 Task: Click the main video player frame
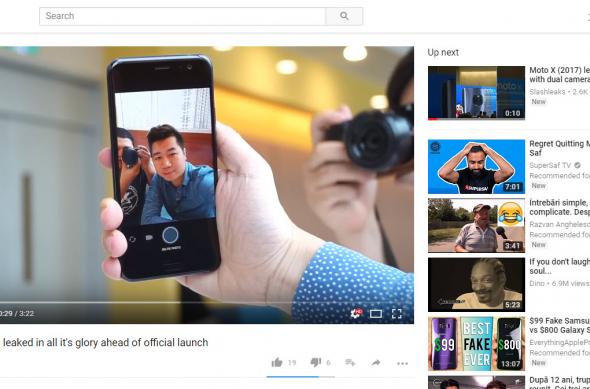tap(207, 185)
